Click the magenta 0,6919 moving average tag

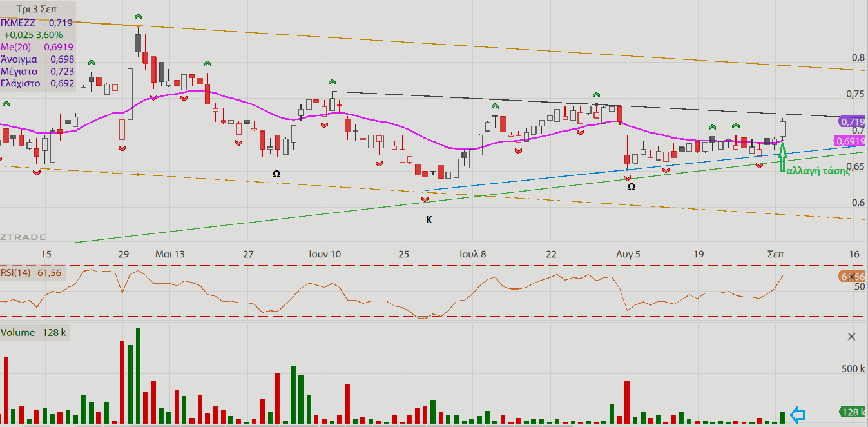click(850, 141)
